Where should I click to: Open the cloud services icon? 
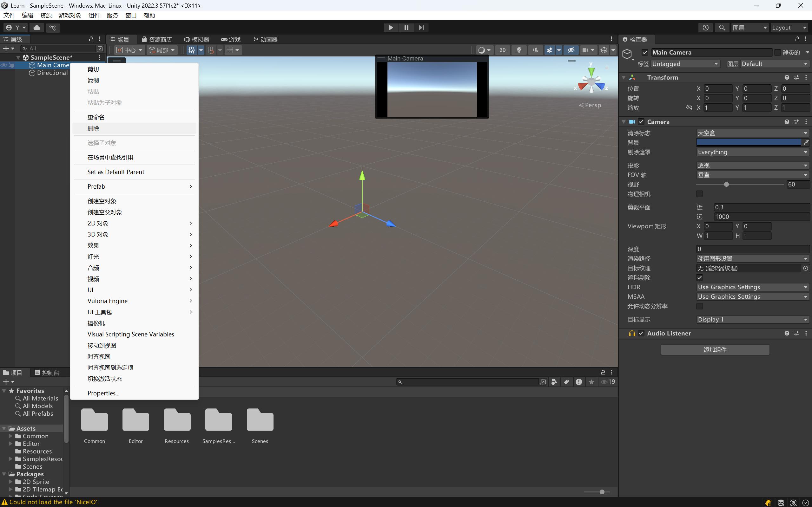pyautogui.click(x=37, y=28)
